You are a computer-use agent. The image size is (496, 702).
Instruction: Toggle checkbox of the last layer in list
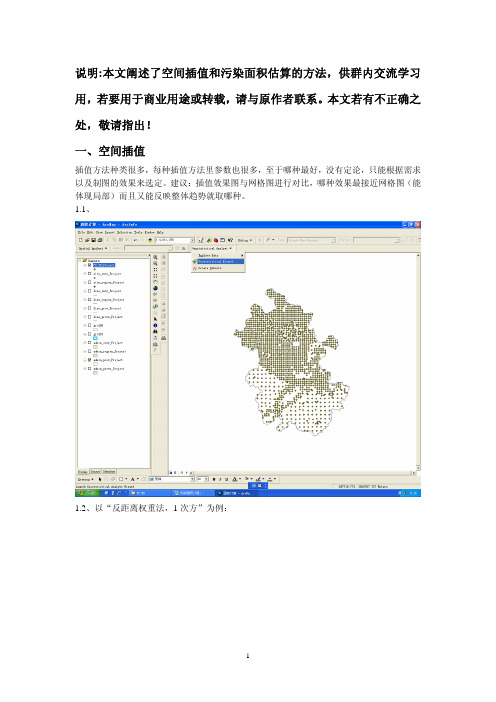coord(90,368)
